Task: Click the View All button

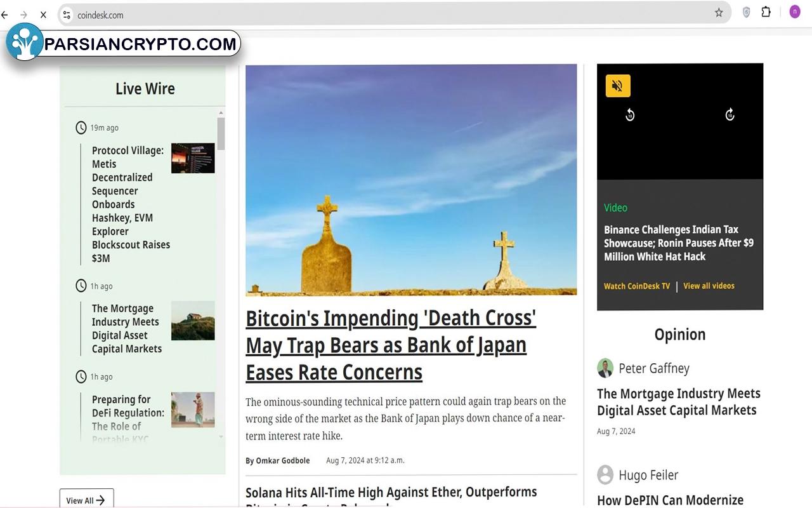Action: click(86, 500)
